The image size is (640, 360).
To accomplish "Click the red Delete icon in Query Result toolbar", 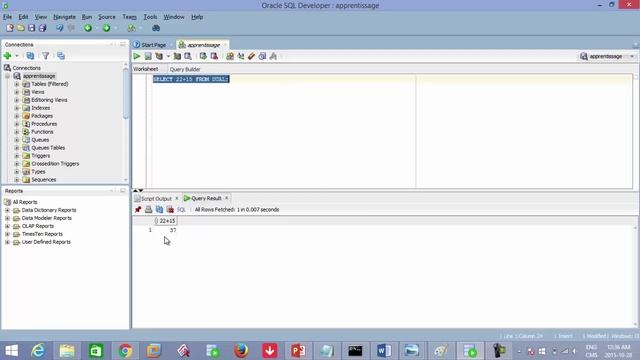I will (170, 209).
